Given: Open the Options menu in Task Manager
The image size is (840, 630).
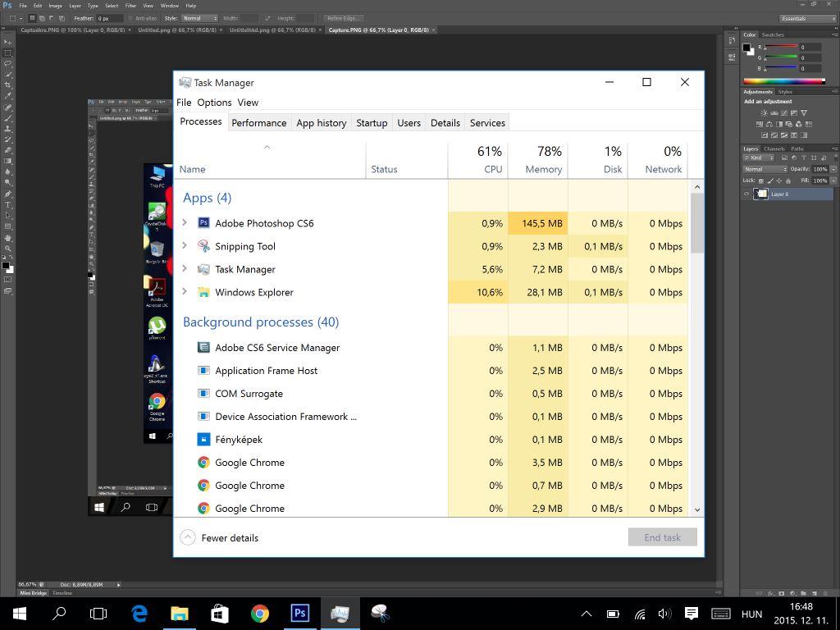Looking at the screenshot, I should (x=214, y=103).
